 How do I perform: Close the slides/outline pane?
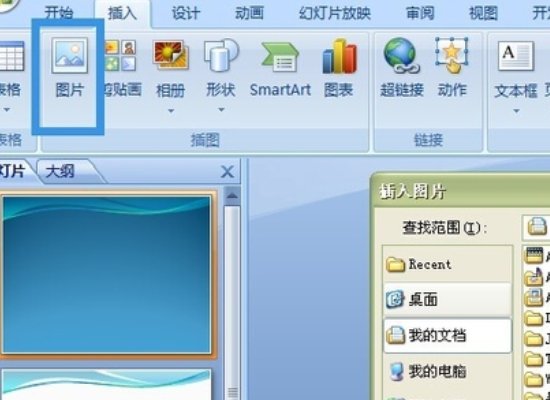(x=227, y=172)
